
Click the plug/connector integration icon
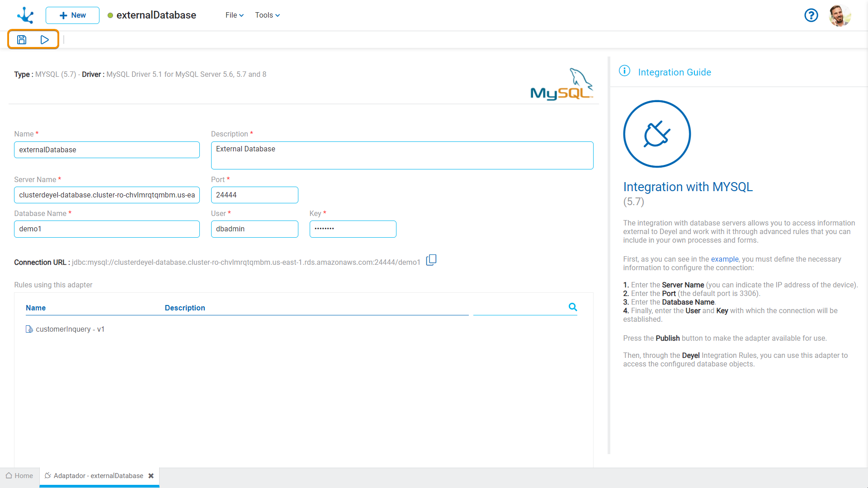click(x=657, y=134)
